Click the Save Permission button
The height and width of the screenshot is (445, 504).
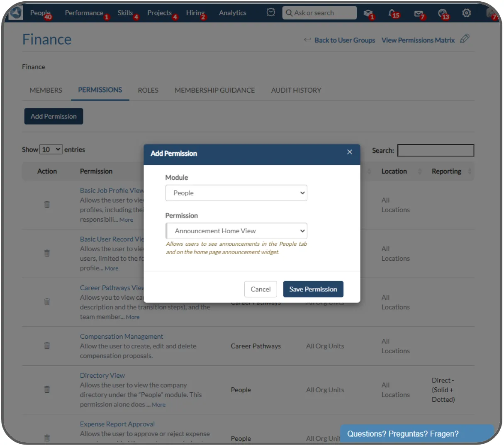[313, 289]
